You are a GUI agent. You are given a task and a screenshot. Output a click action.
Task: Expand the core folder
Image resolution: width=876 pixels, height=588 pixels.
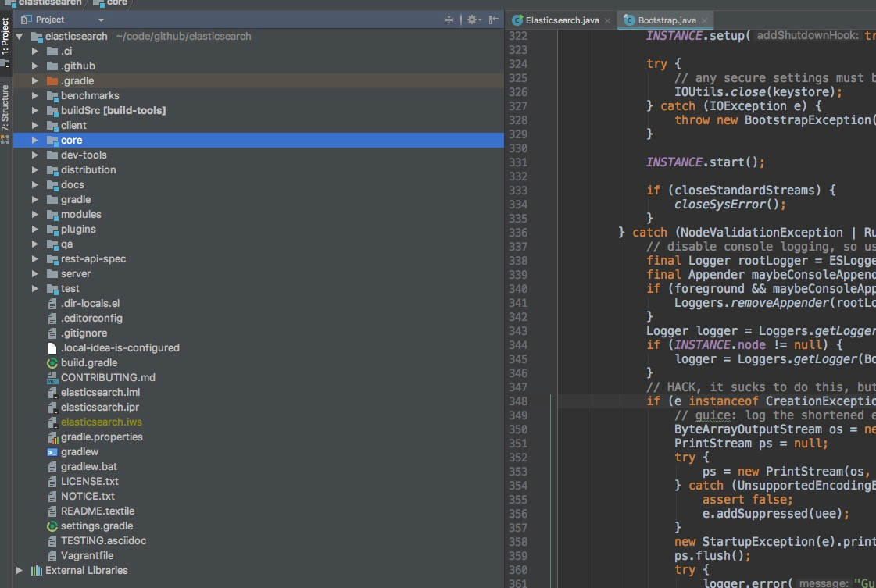click(x=35, y=141)
